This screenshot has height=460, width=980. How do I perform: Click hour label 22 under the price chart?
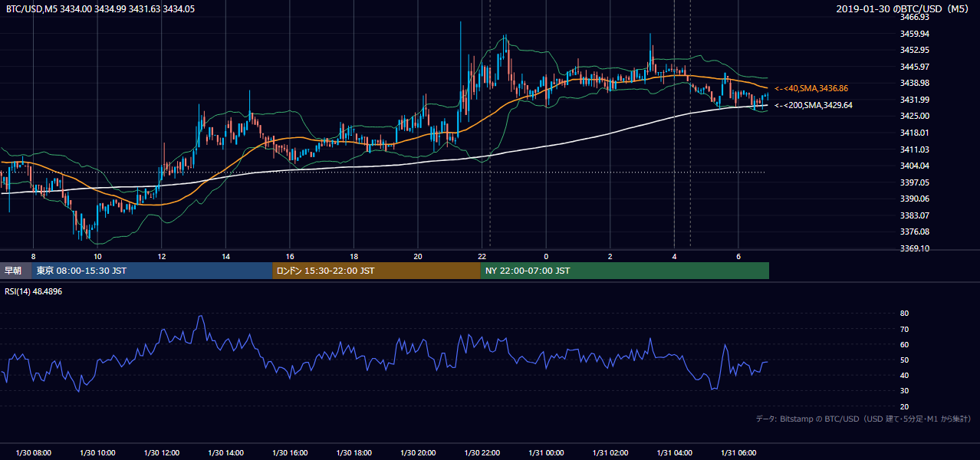click(482, 256)
